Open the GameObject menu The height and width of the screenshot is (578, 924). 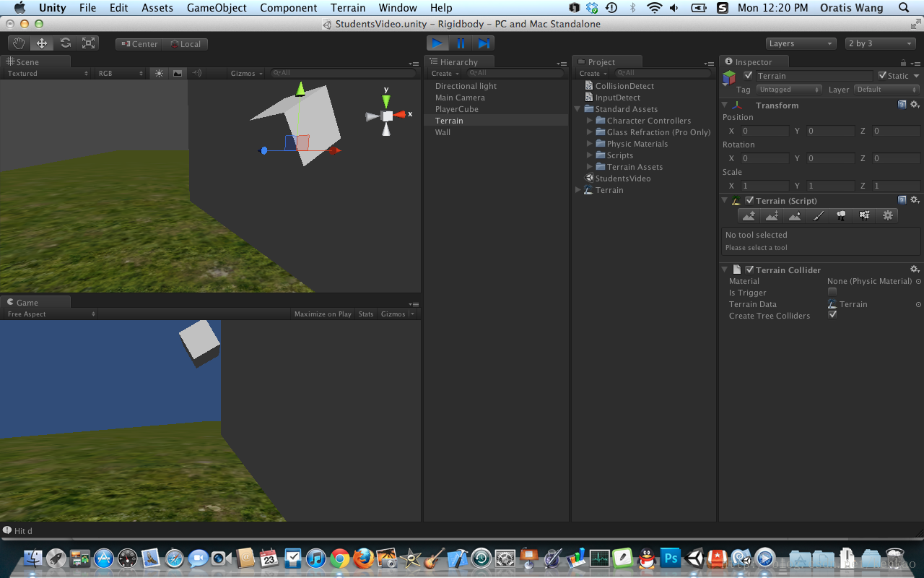(x=217, y=8)
